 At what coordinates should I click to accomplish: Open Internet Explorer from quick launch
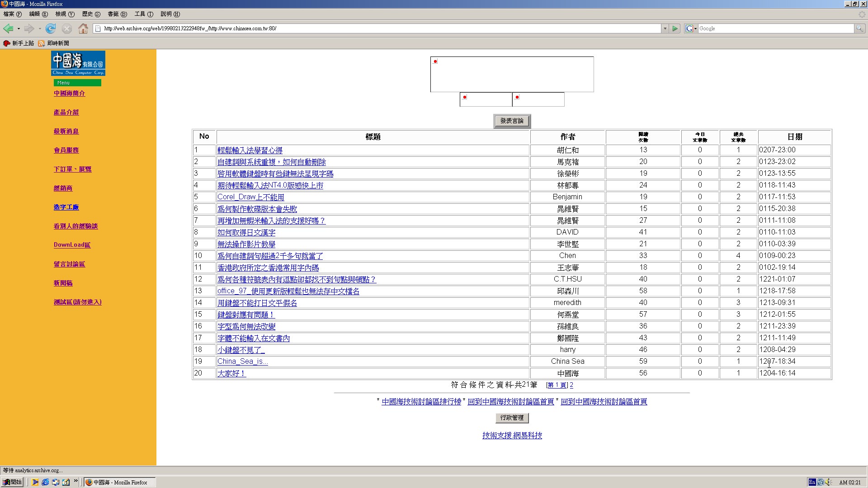coord(45,482)
